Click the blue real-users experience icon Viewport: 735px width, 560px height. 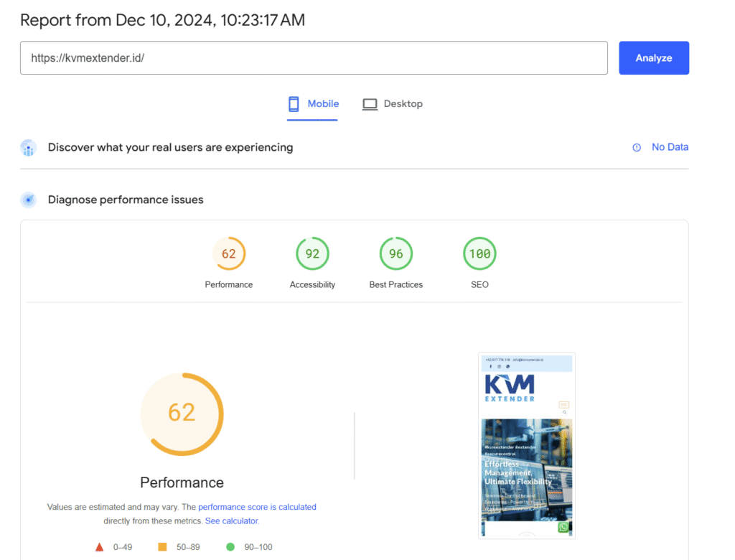(x=28, y=147)
